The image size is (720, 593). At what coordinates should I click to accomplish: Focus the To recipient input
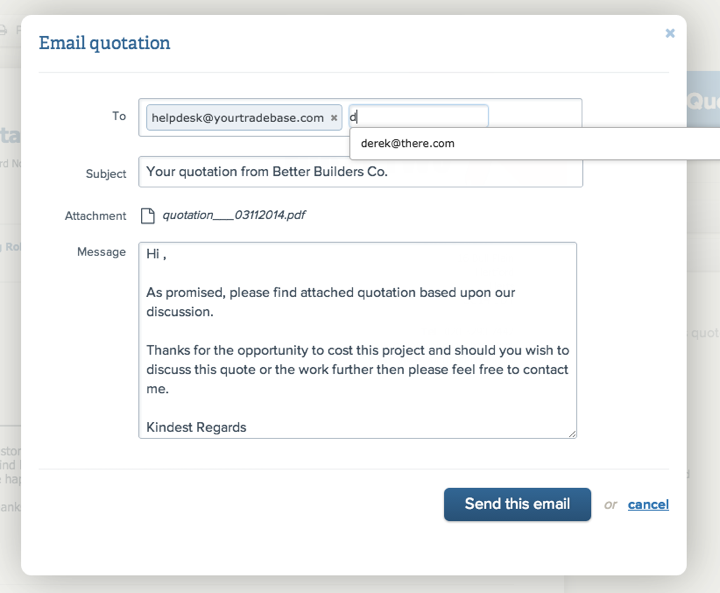point(420,117)
